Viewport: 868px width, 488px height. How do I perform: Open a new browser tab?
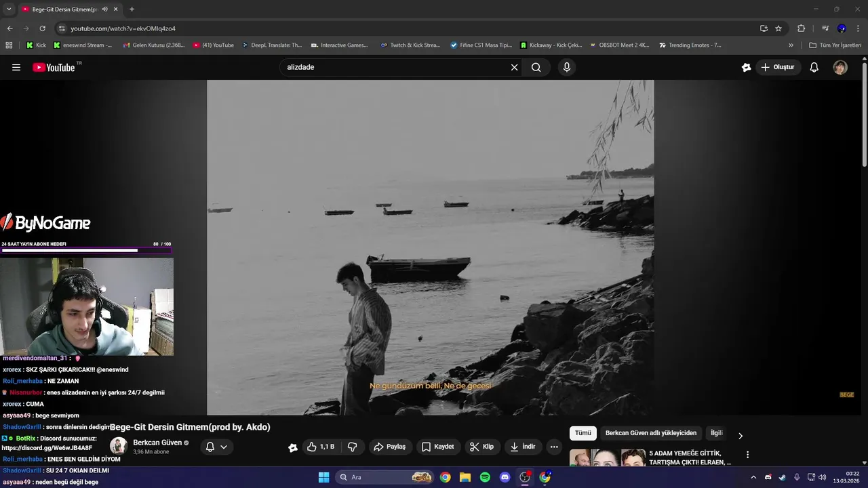coord(132,9)
